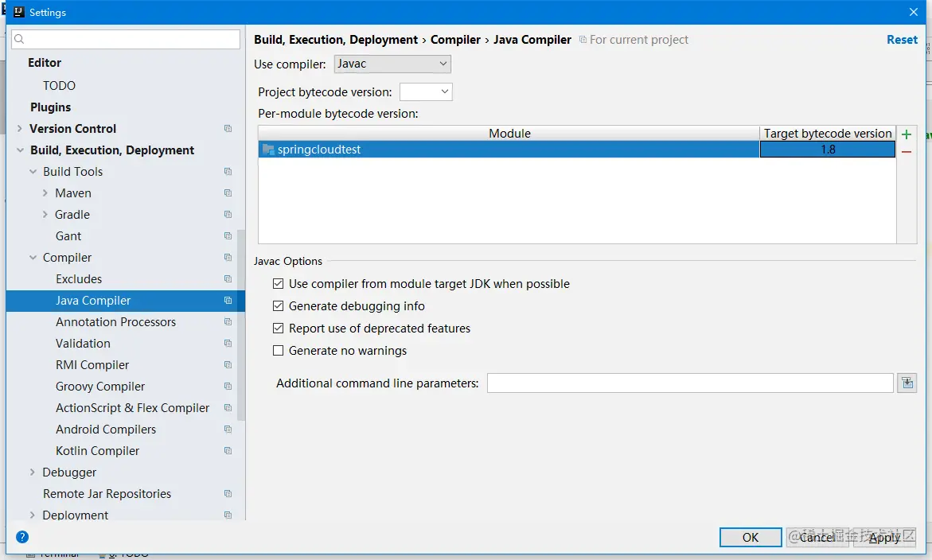Click project-level icon next to Build Tools
This screenshot has width=932, height=560.
click(x=228, y=171)
